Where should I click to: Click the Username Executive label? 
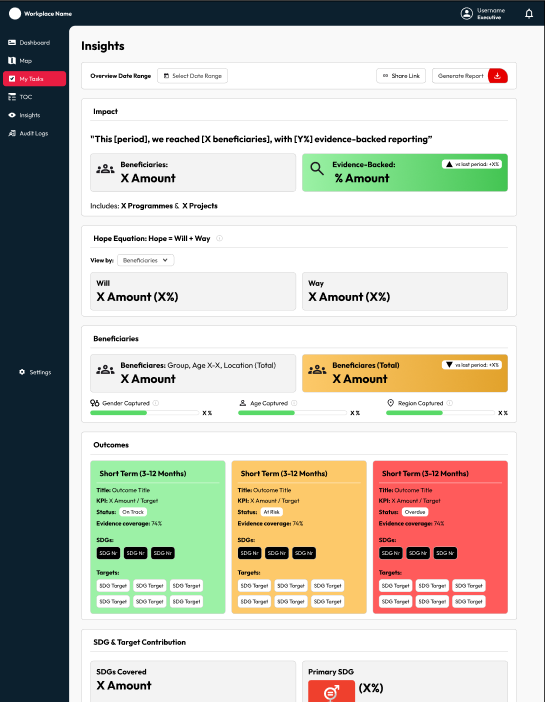(x=490, y=14)
